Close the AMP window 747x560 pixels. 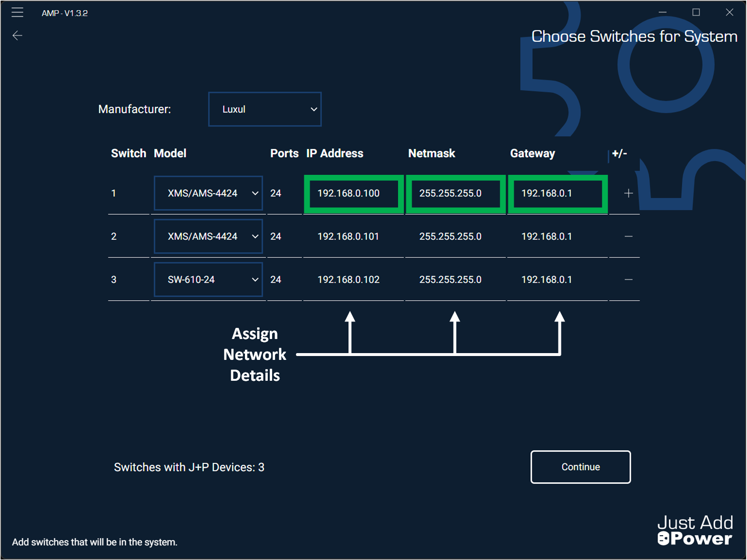tap(730, 13)
